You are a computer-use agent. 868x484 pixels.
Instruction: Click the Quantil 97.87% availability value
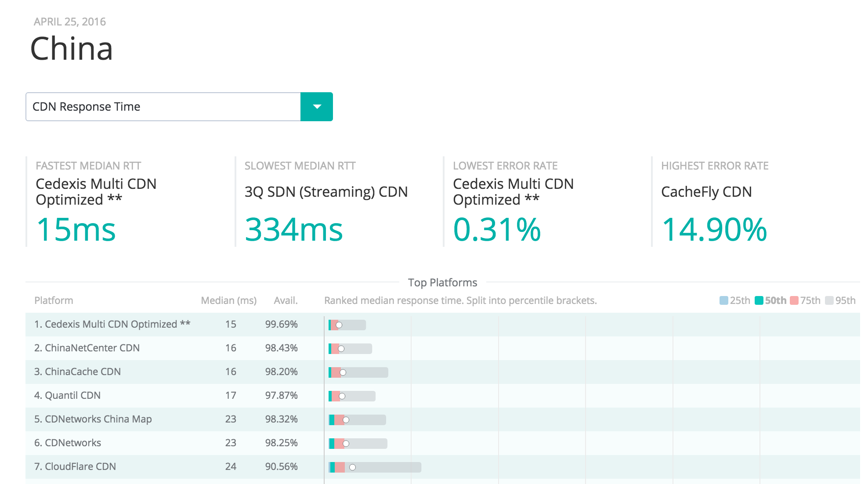point(281,395)
